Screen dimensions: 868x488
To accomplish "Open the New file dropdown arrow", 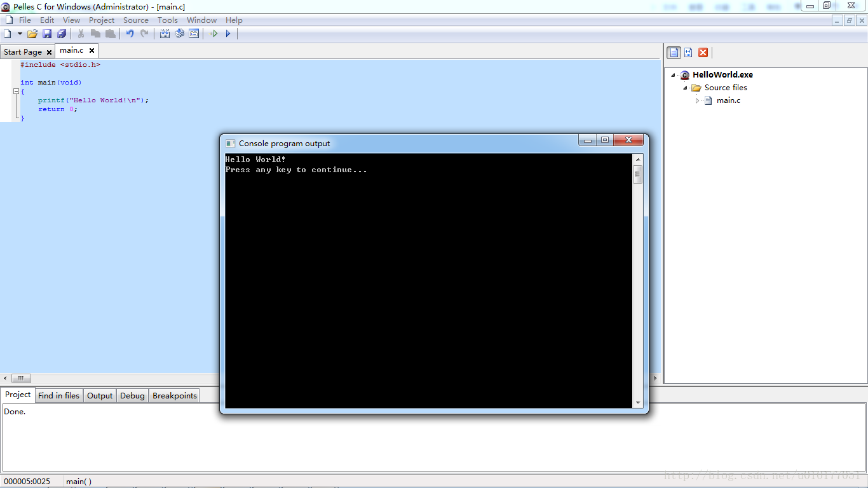I will pyautogui.click(x=20, y=34).
